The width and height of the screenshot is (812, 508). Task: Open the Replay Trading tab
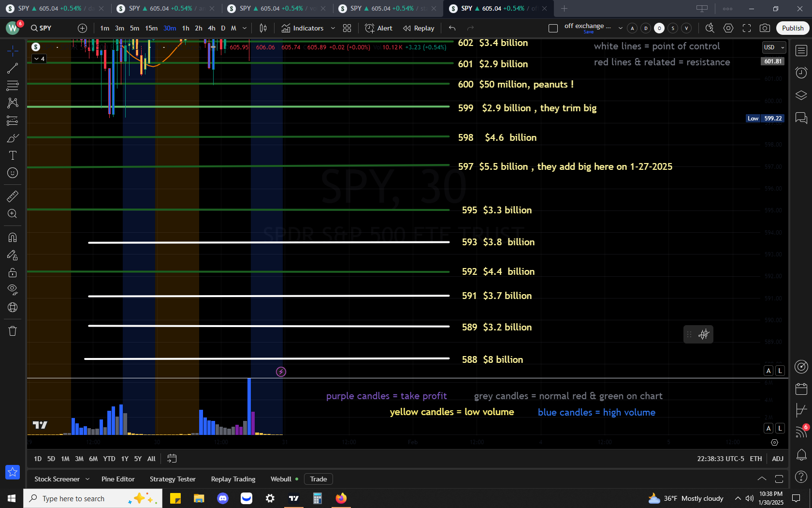click(233, 479)
